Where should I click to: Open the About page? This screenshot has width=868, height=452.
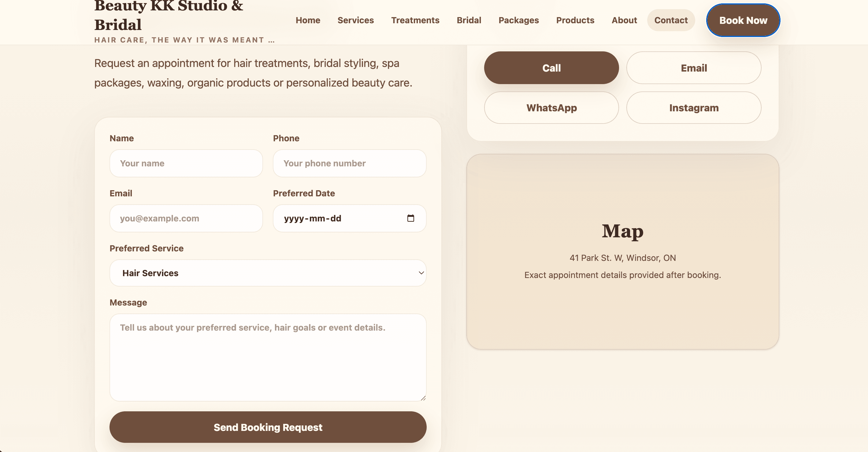[624, 20]
